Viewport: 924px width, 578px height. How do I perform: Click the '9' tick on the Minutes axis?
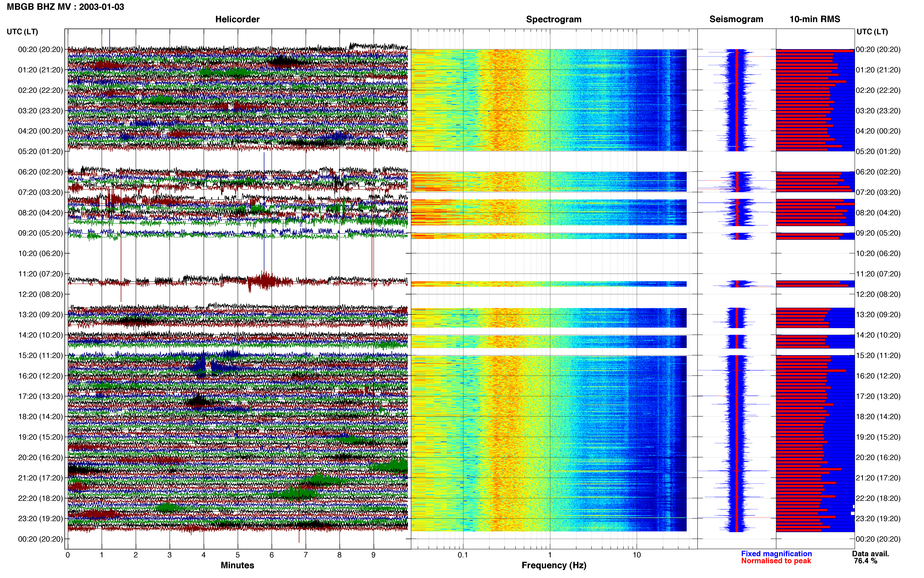[x=373, y=555]
